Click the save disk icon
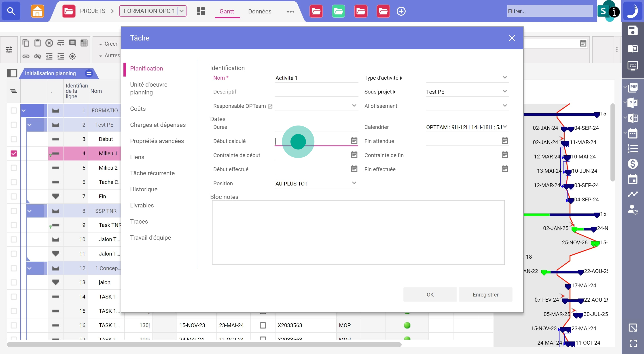Image resolution: width=644 pixels, height=354 pixels. [633, 30]
